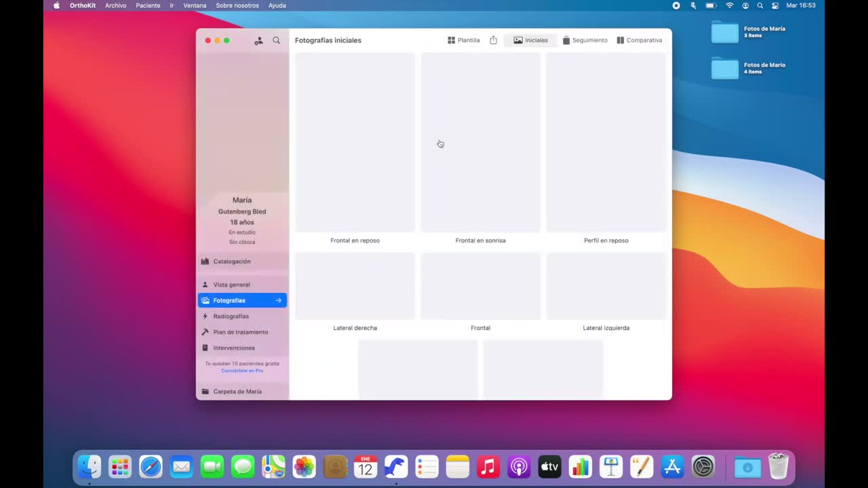This screenshot has width=868, height=488.
Task: Select the Perfil en reposo photo slot
Action: [x=606, y=142]
